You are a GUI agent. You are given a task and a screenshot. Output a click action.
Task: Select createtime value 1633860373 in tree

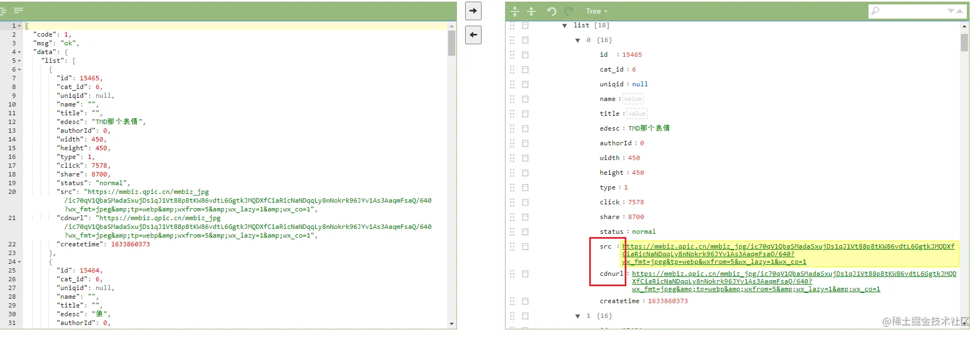(668, 301)
